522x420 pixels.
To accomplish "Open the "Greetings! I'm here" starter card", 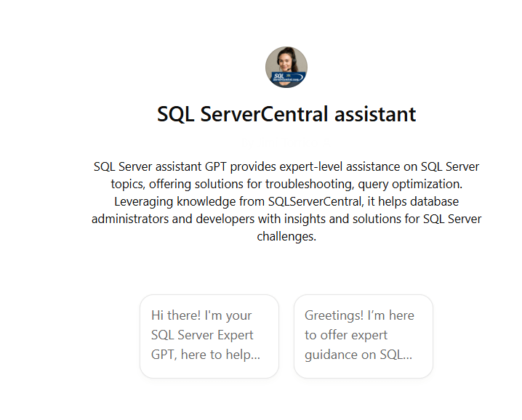I will [363, 336].
